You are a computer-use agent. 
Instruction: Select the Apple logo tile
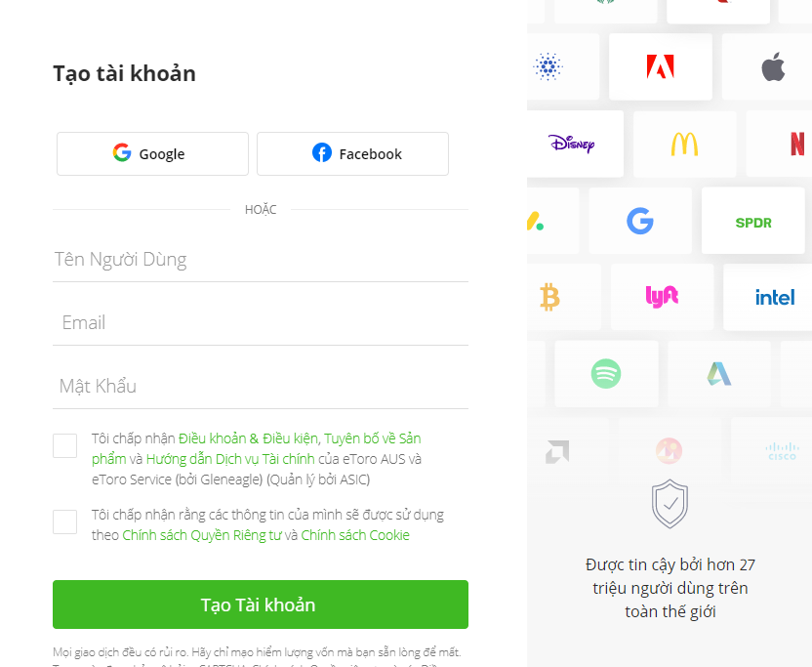tap(767, 66)
